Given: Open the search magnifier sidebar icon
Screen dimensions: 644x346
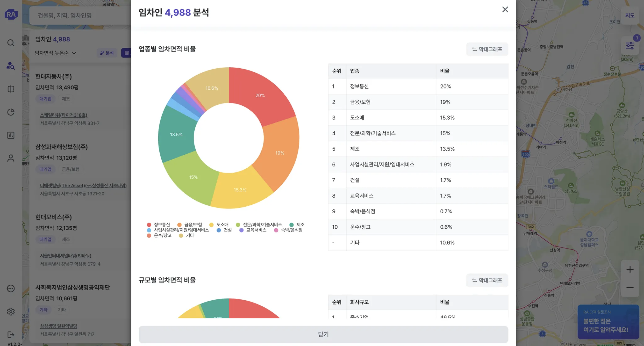Looking at the screenshot, I should pos(11,43).
